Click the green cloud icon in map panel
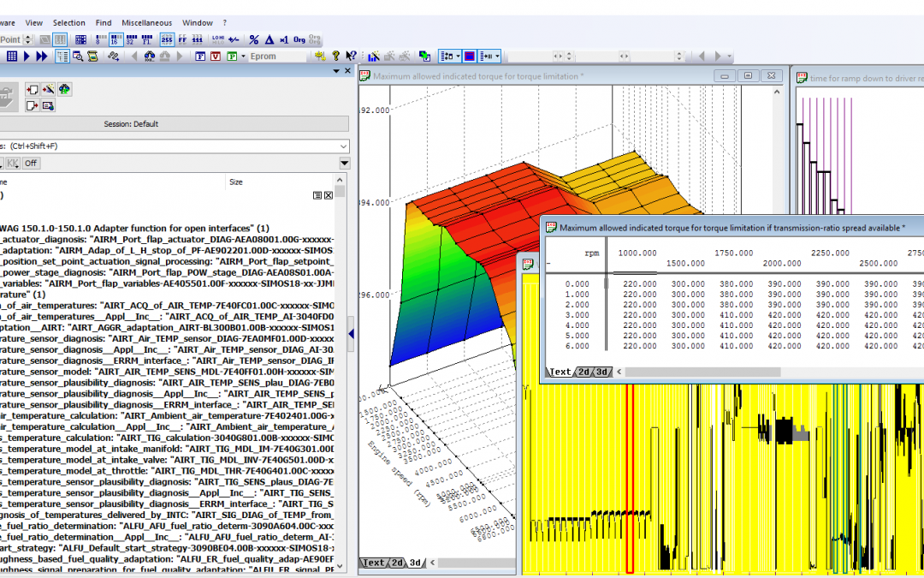Viewport: 924px width, 578px height. (64, 90)
